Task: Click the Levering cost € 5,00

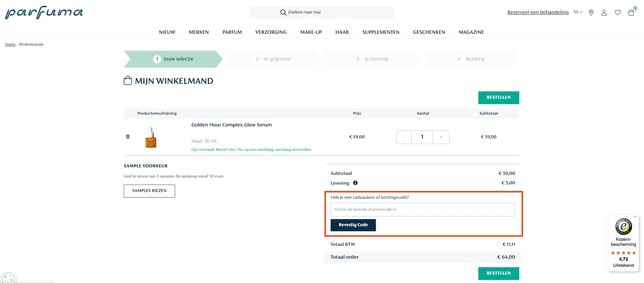Action: point(508,183)
